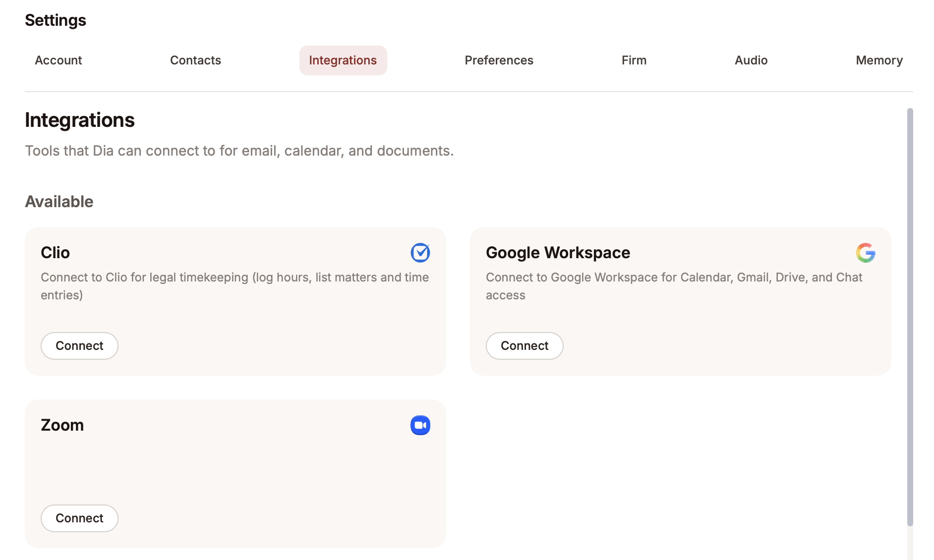934x560 pixels.
Task: Click the Google Workspace access description
Action: pyautogui.click(x=674, y=286)
